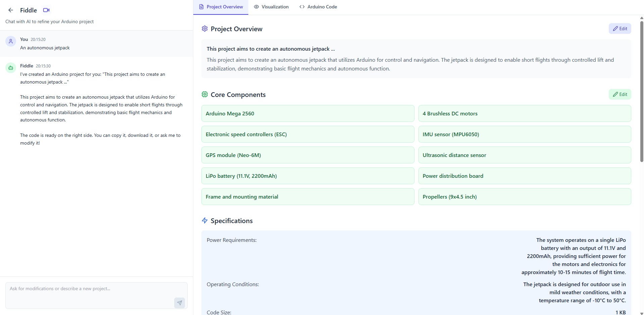
Task: Click the chip icon beside Core Components
Action: click(x=205, y=94)
